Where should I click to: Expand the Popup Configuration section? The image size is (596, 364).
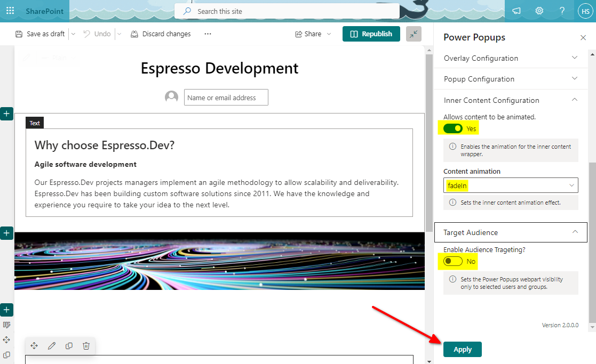coord(511,79)
